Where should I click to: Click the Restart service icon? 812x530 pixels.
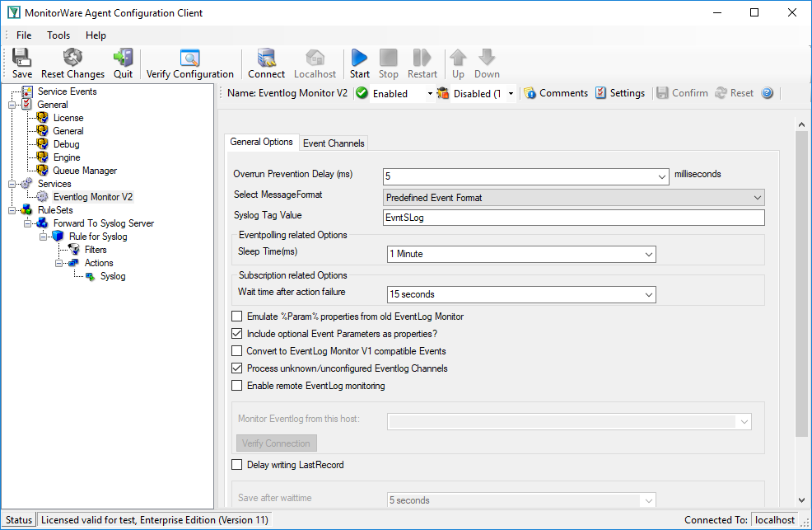422,63
